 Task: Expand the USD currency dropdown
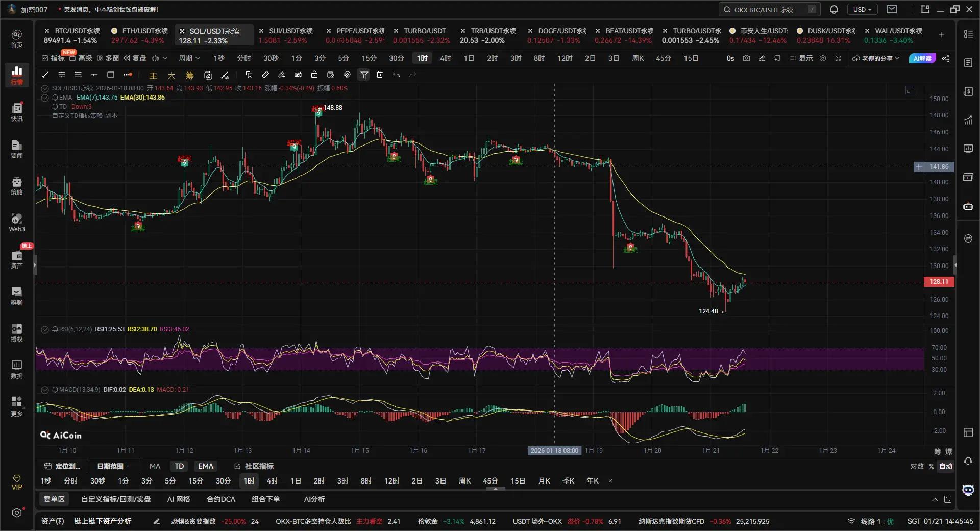tap(862, 9)
